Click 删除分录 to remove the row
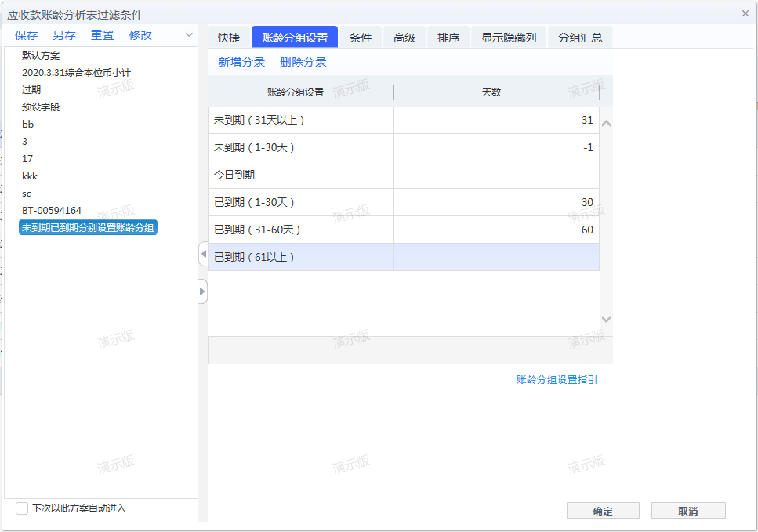 pyautogui.click(x=303, y=62)
